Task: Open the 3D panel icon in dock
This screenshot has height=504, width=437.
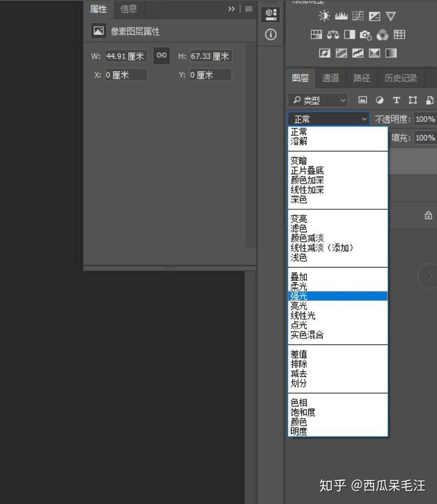Action: click(271, 15)
